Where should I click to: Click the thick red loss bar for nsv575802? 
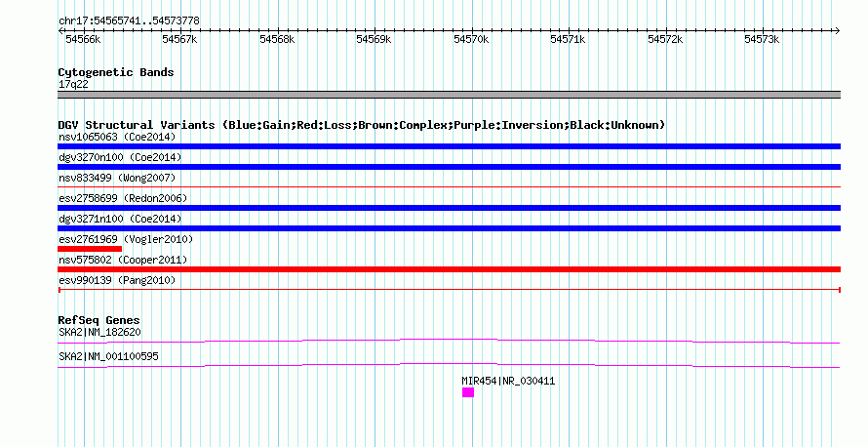[449, 269]
